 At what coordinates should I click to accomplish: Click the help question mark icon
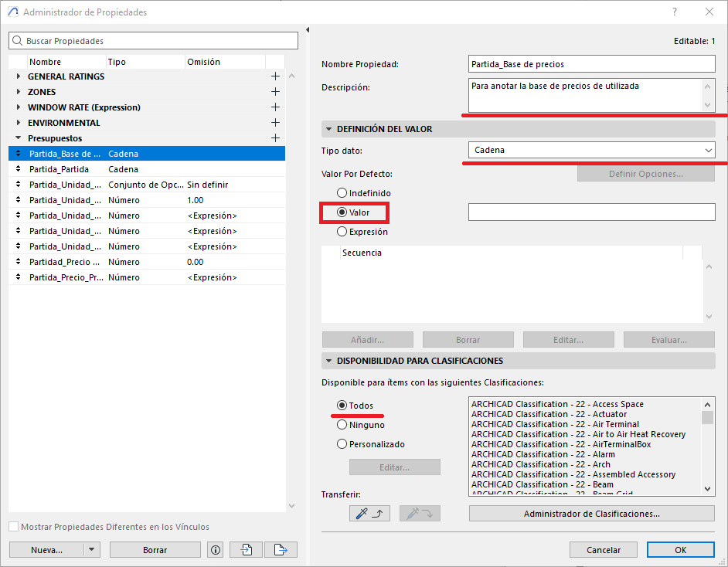pyautogui.click(x=675, y=12)
